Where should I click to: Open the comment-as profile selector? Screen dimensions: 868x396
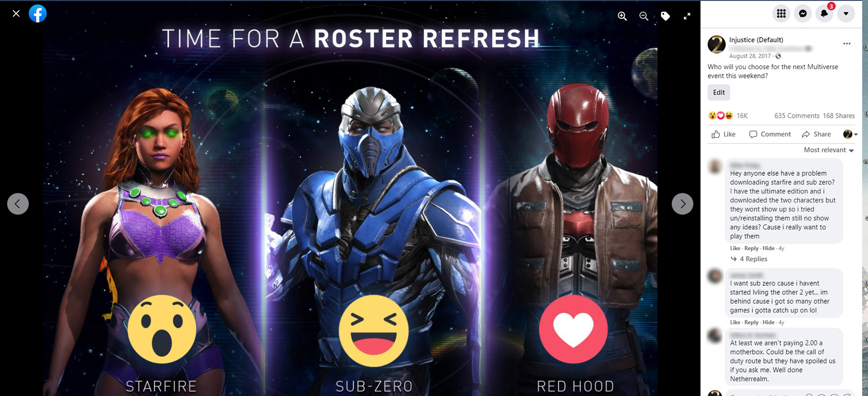pyautogui.click(x=850, y=134)
